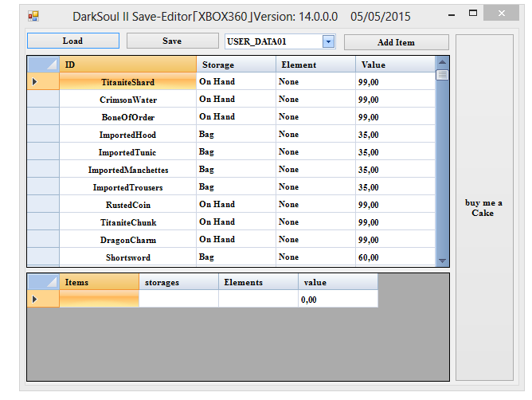The width and height of the screenshot is (532, 400).
Task: Click the Load button
Action: coord(72,41)
